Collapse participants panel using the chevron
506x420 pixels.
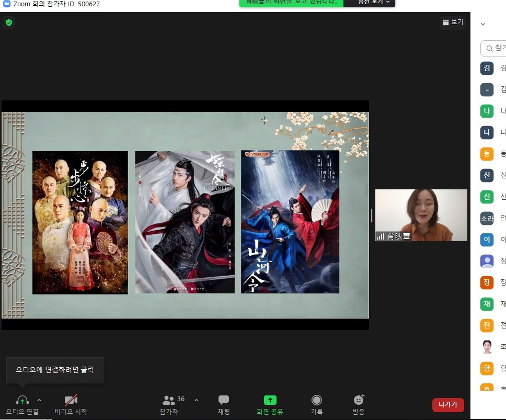pos(483,24)
